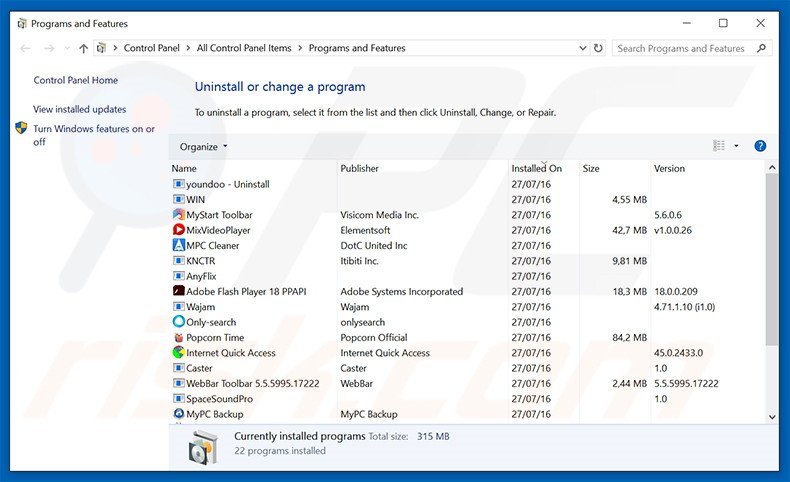
Task: Click the scrollbar up arrow
Action: point(772,167)
